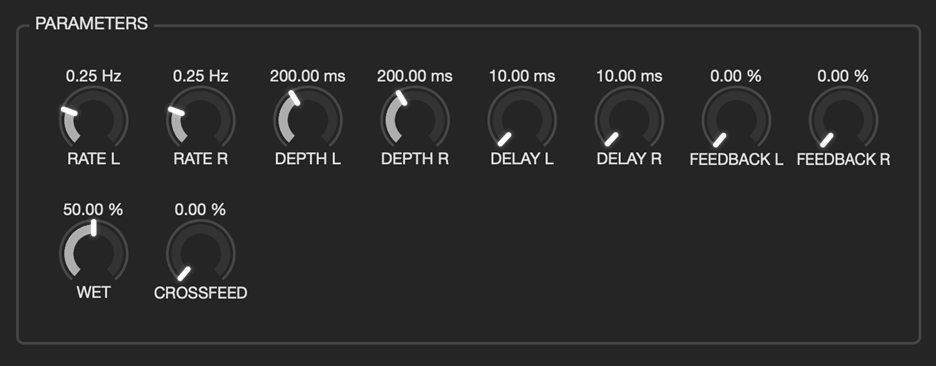The width and height of the screenshot is (936, 366).
Task: Select the DELAY R knob
Action: [629, 119]
